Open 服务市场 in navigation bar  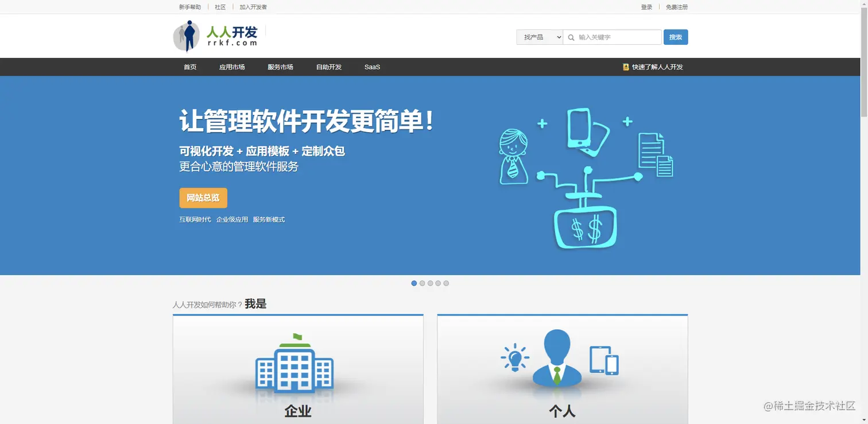click(x=280, y=67)
